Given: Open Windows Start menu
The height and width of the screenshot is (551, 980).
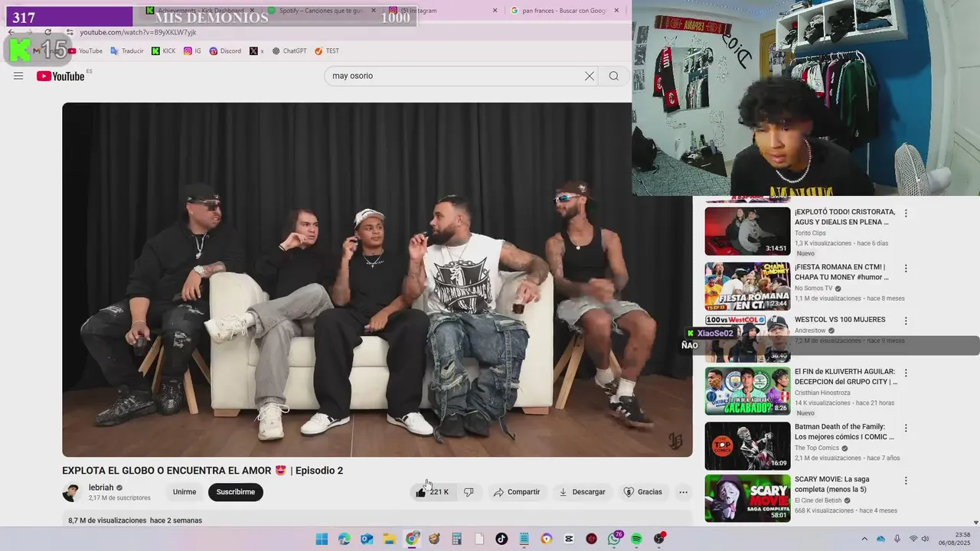Looking at the screenshot, I should (x=322, y=539).
